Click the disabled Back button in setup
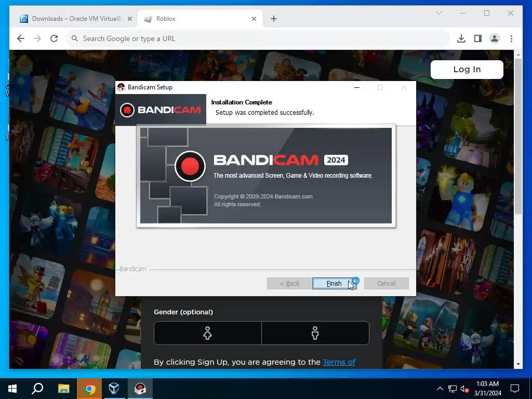Screen dimensions: 532x399 (289, 283)
